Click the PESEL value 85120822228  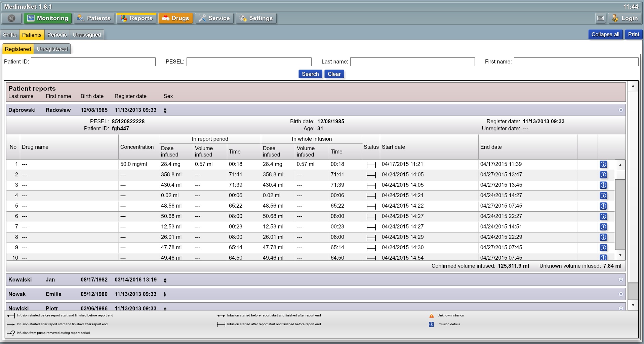pos(128,122)
